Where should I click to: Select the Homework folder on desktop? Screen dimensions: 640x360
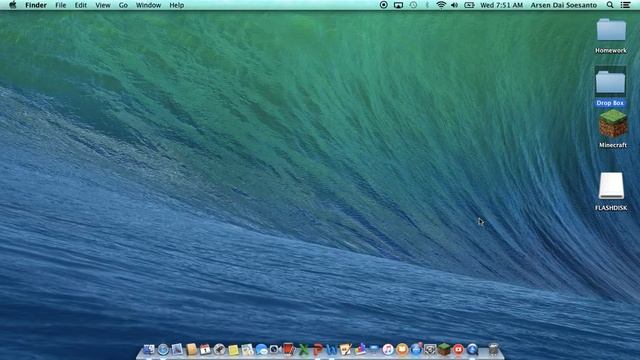point(611,36)
